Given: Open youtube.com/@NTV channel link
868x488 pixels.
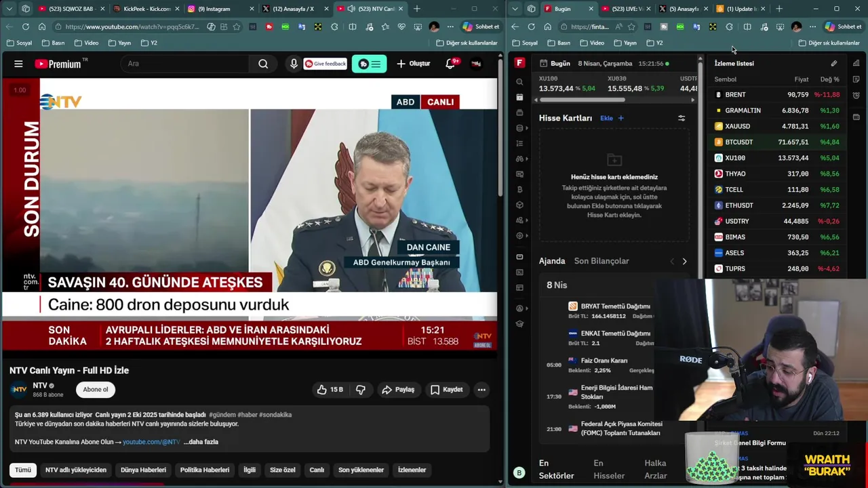Looking at the screenshot, I should [x=151, y=442].
